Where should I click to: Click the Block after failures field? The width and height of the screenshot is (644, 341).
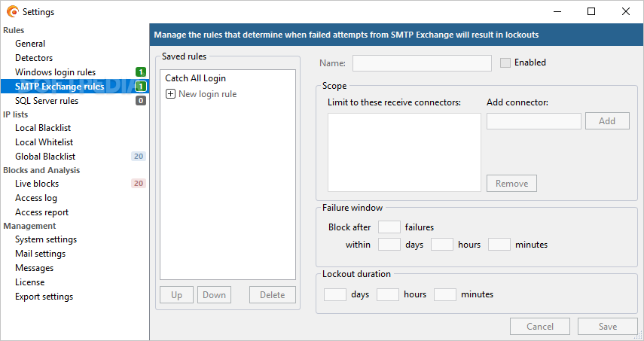click(x=389, y=227)
